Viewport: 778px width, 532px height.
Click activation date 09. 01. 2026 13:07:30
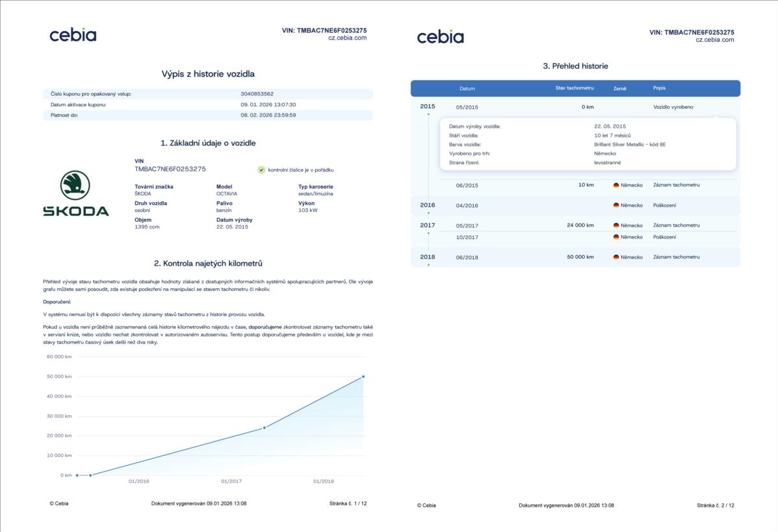268,104
